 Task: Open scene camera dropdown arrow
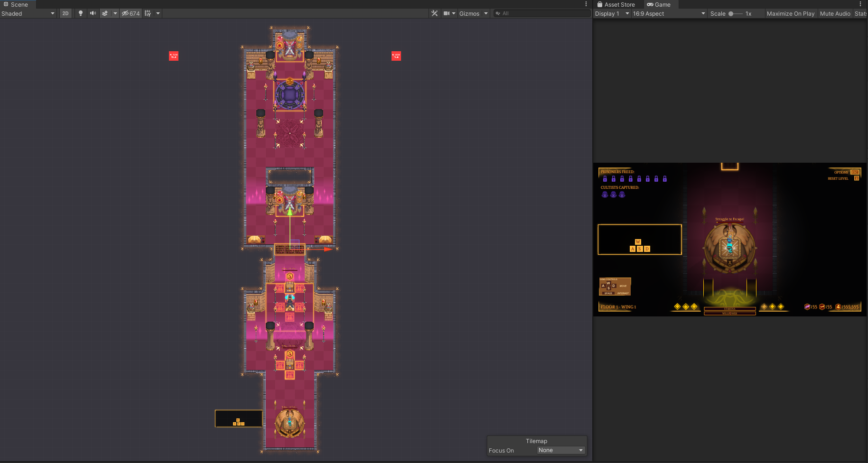click(x=454, y=13)
